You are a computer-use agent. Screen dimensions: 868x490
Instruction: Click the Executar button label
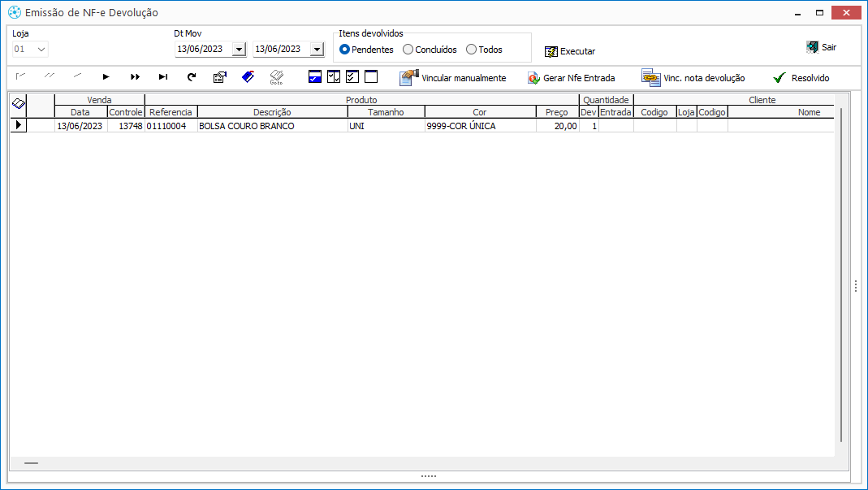(x=577, y=51)
